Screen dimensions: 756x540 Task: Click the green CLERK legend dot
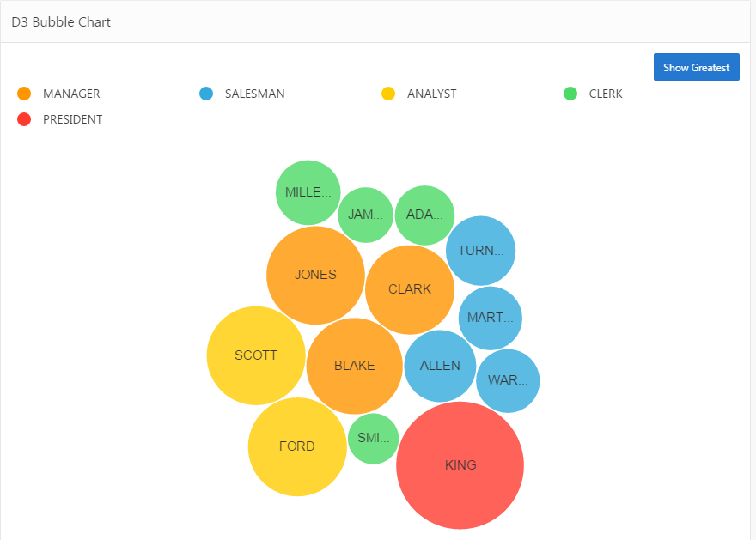tap(570, 93)
